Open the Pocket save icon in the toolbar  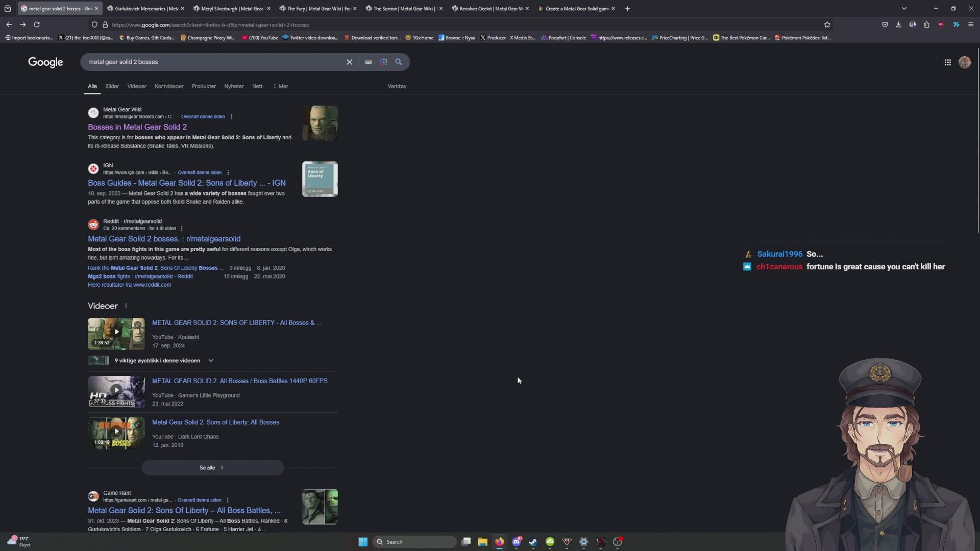coord(885,24)
